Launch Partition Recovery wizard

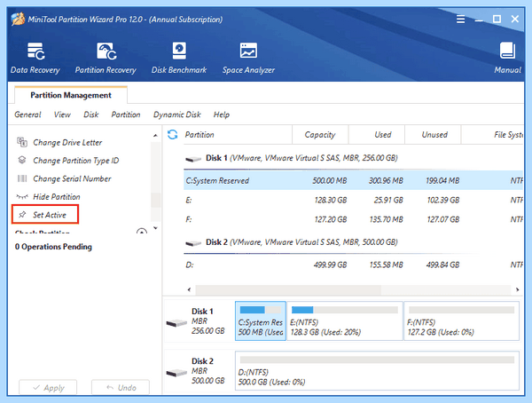click(x=106, y=58)
